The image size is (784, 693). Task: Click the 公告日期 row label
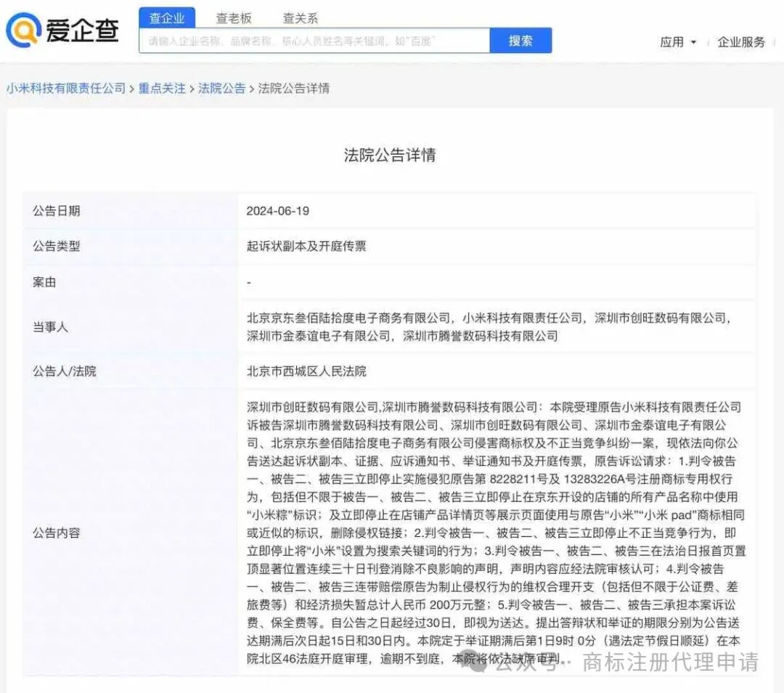click(x=57, y=211)
